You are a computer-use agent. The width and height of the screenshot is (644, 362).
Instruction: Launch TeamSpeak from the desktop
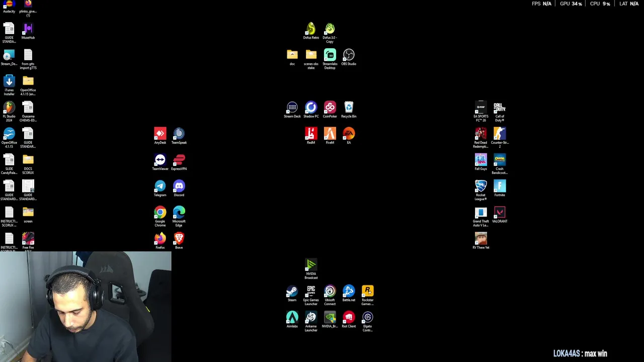[x=179, y=136]
